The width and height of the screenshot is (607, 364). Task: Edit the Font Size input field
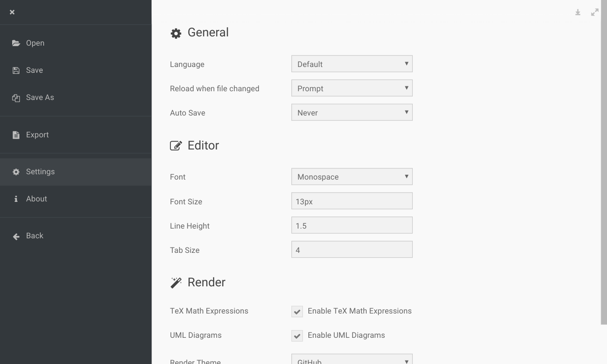(x=352, y=200)
